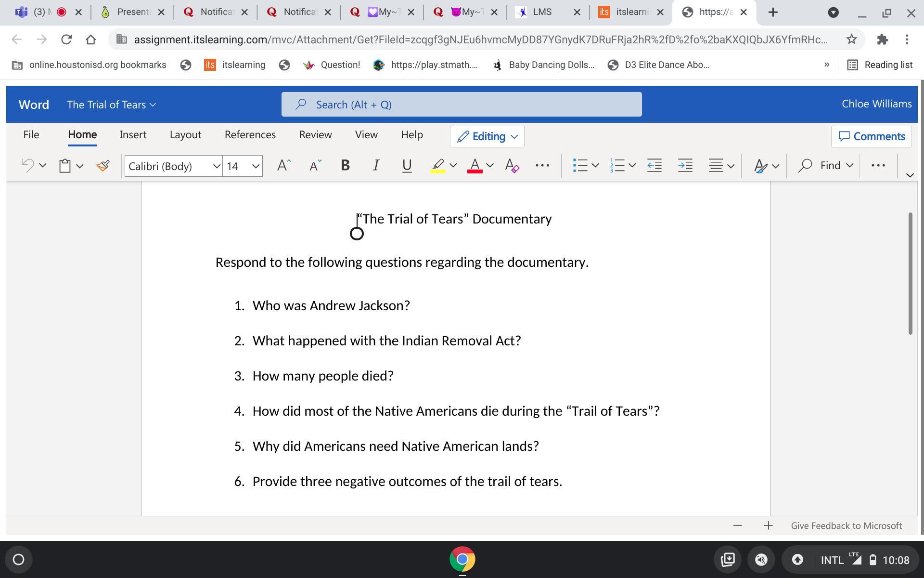
Task: Toggle Underline formatting
Action: click(407, 166)
